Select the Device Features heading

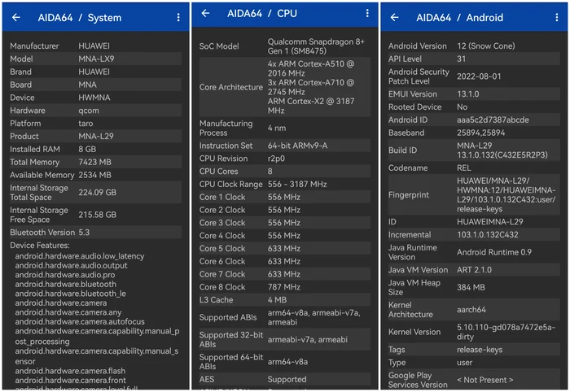tap(40, 246)
